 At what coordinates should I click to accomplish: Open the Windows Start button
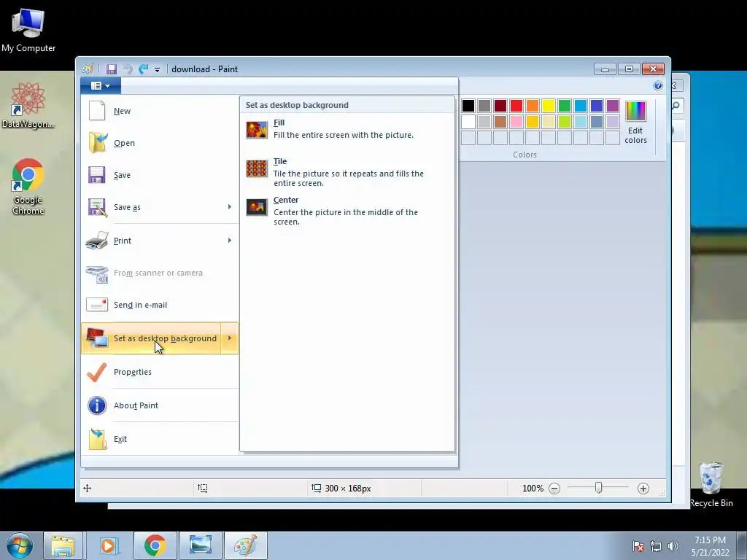(x=19, y=545)
